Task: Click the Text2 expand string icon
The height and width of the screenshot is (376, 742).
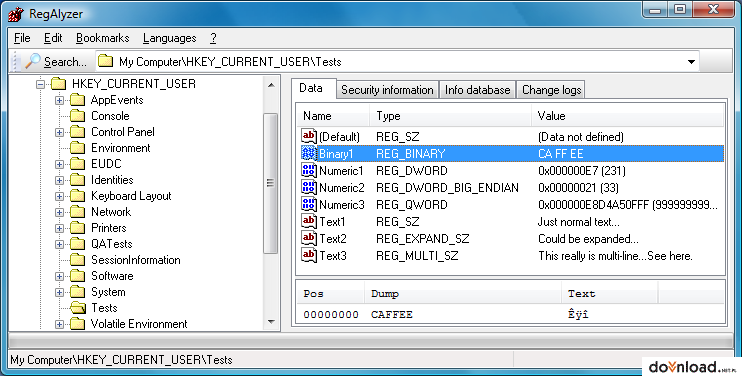Action: pyautogui.click(x=309, y=238)
